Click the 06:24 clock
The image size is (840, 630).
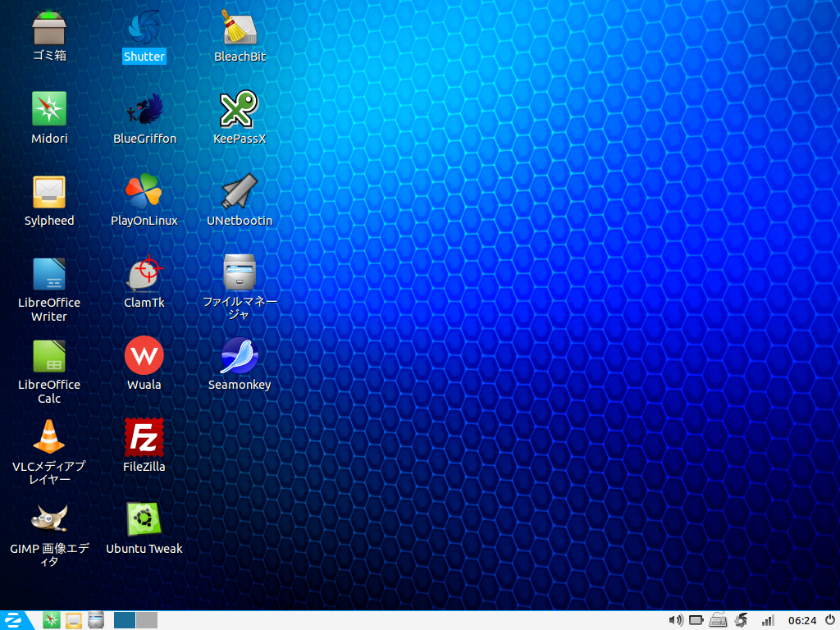pyautogui.click(x=802, y=620)
